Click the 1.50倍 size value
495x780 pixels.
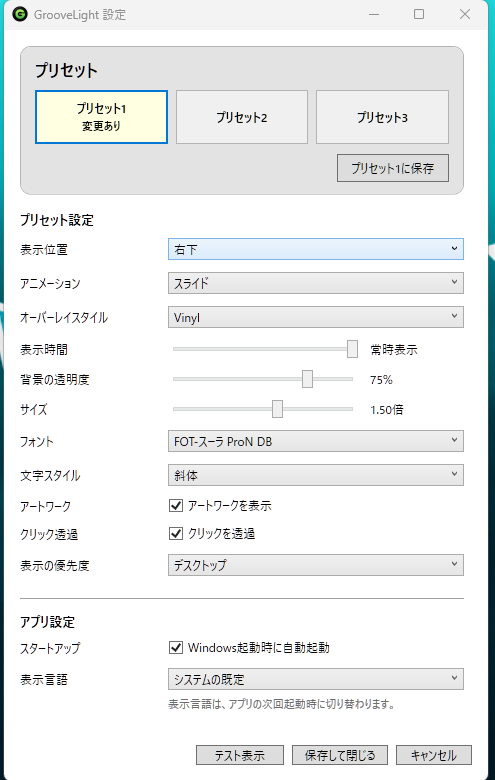[x=387, y=410]
